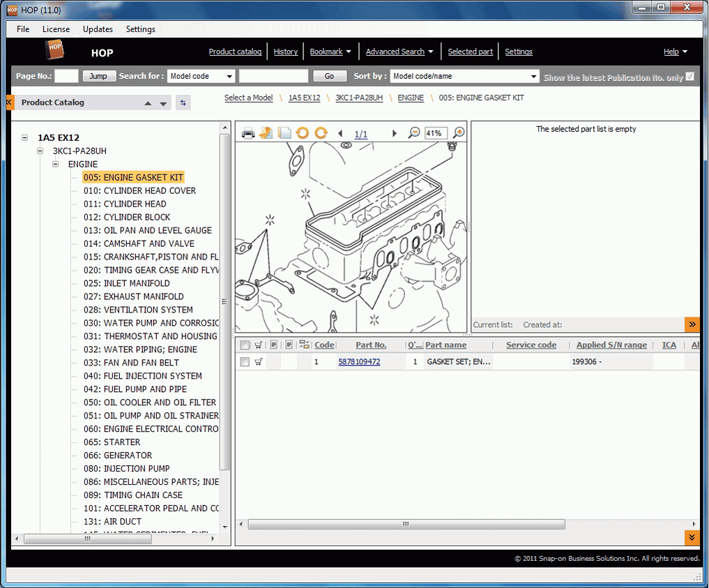This screenshot has height=588, width=709.
Task: Zoom out of the parts diagram
Action: pyautogui.click(x=416, y=133)
